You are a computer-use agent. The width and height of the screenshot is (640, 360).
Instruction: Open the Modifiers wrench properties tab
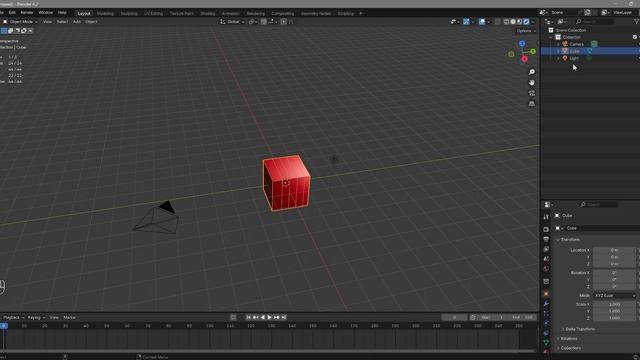click(546, 304)
